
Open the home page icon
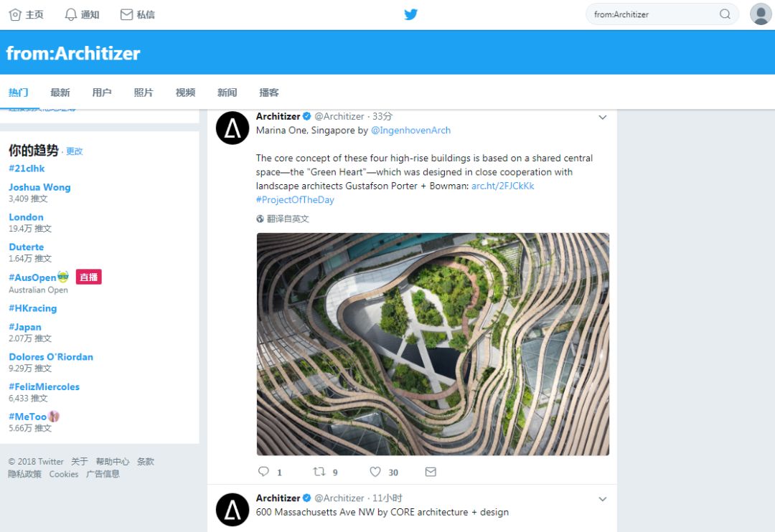[x=15, y=14]
